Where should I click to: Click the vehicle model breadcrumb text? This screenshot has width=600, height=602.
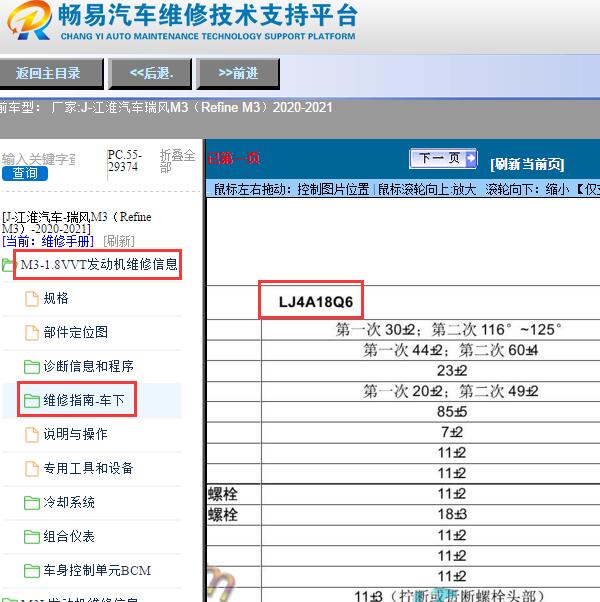[166, 107]
